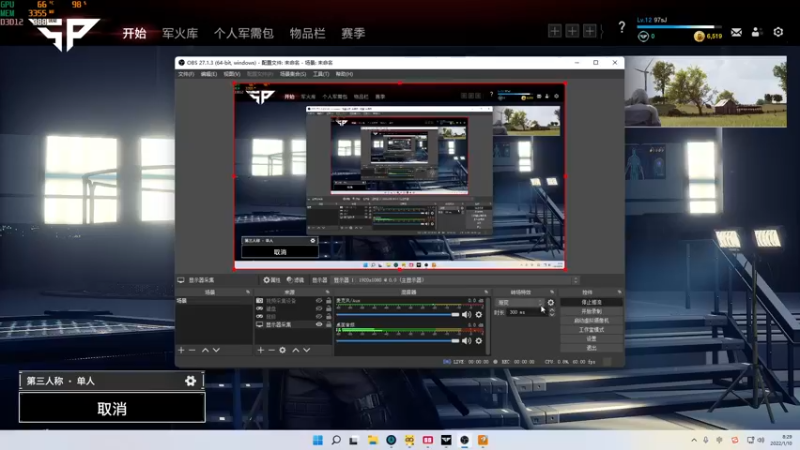Click Stop Streaming in OBS controls
The width and height of the screenshot is (800, 450).
(591, 303)
